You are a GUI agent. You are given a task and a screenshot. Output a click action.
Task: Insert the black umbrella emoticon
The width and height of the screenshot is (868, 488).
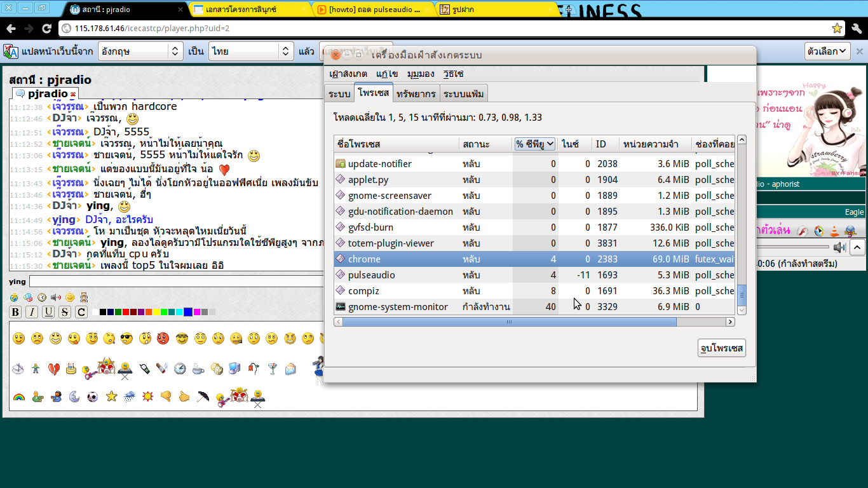pos(203,397)
